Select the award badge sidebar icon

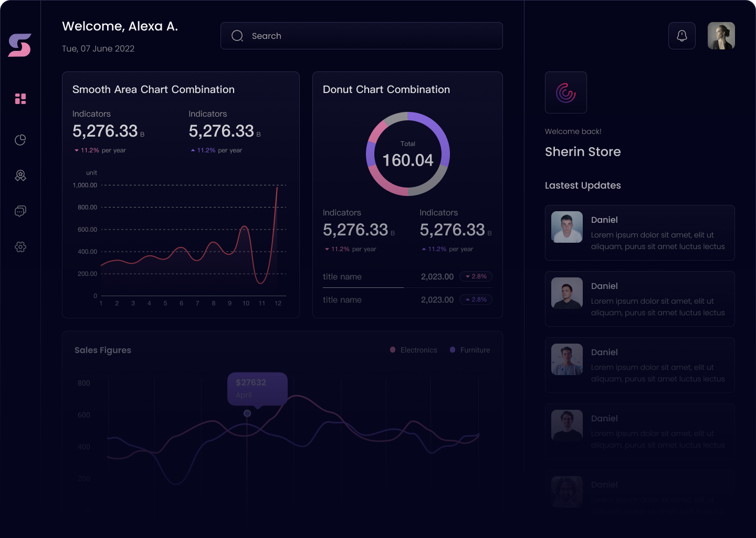20,175
